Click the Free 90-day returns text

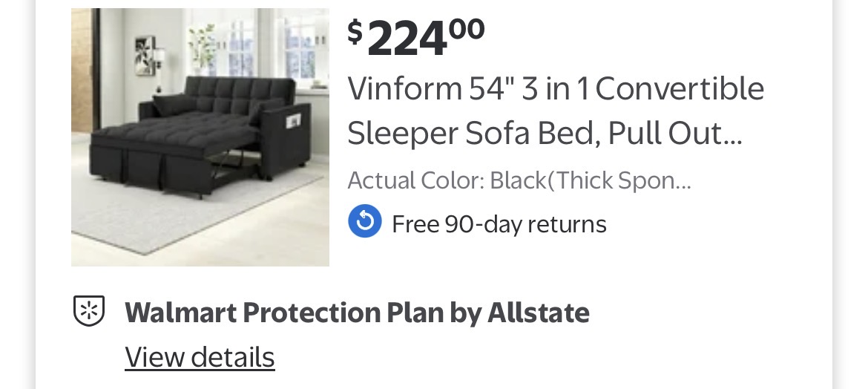coord(499,223)
